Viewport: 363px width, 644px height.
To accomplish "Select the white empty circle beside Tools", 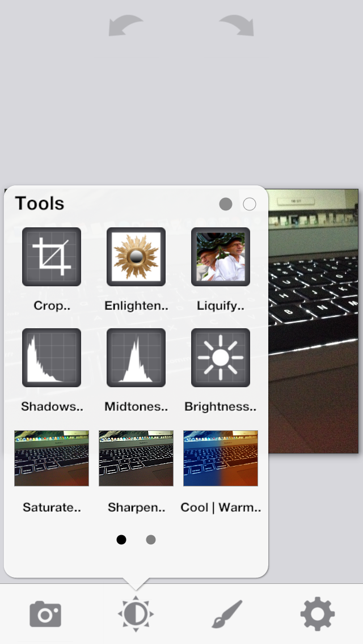I will [x=250, y=204].
